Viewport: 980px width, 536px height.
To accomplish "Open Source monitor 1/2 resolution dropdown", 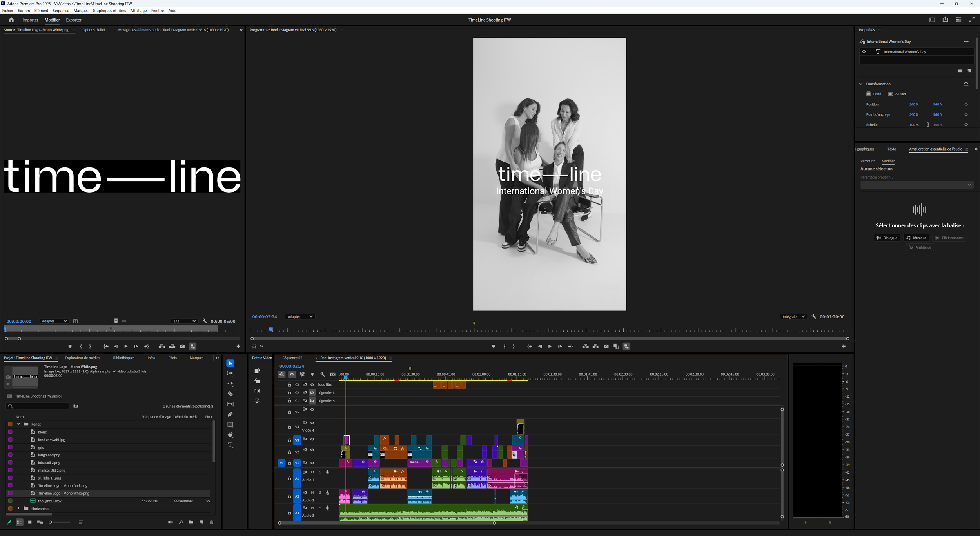I will pos(184,321).
